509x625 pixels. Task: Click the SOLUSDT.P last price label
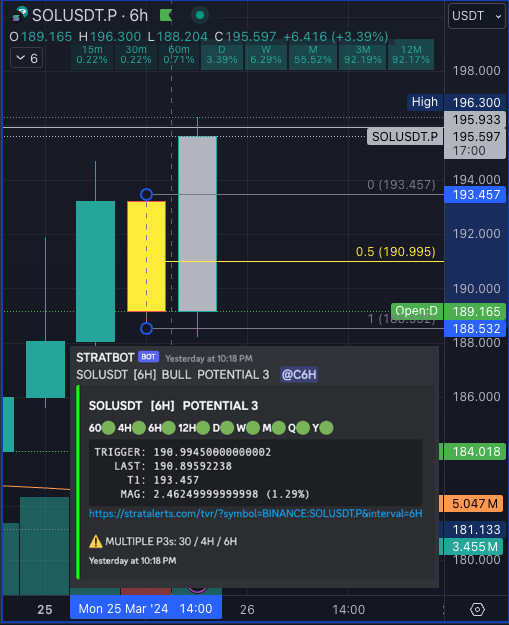pyautogui.click(x=405, y=137)
